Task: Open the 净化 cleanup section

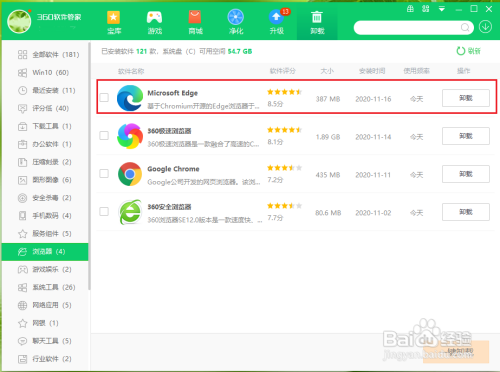Action: point(236,22)
